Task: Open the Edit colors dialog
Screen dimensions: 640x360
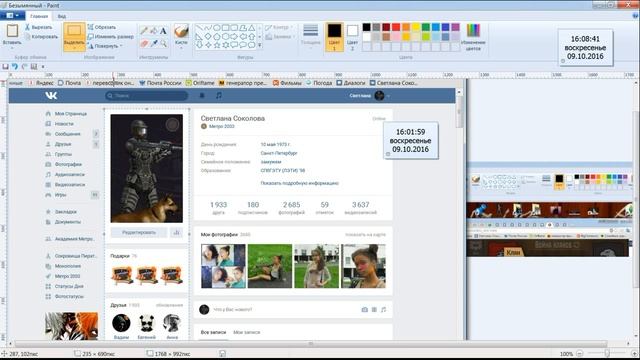Action: [473, 37]
